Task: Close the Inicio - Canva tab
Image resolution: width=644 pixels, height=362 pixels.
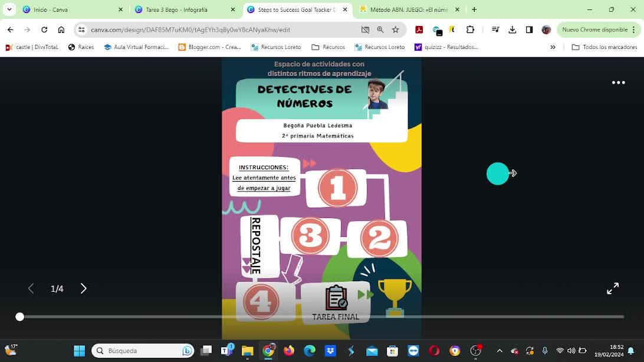Action: coord(120,9)
